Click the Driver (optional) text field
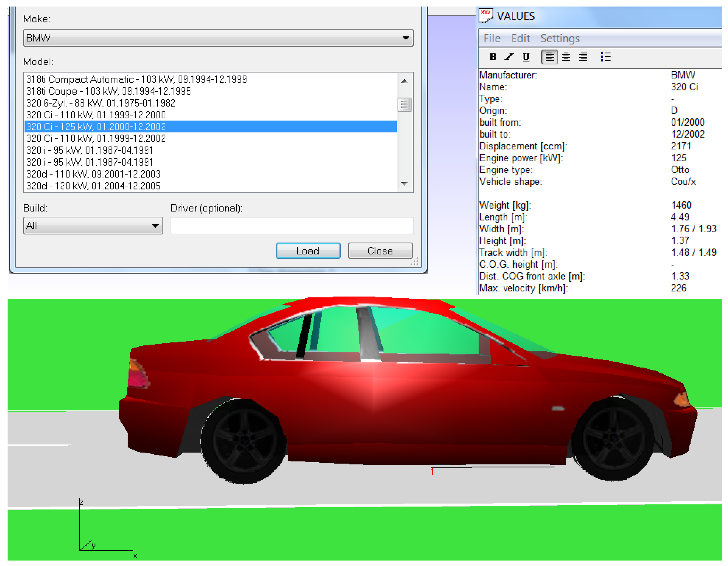 pos(292,226)
